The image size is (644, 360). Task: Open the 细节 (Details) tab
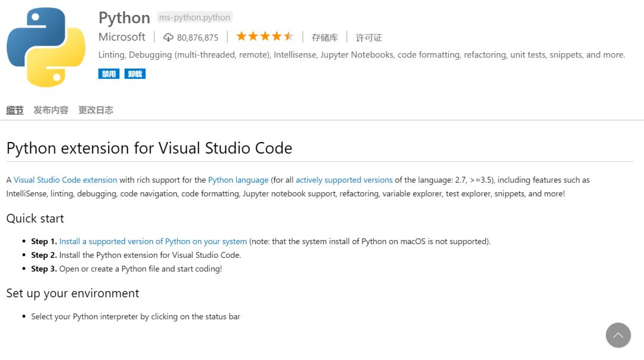[x=15, y=110]
